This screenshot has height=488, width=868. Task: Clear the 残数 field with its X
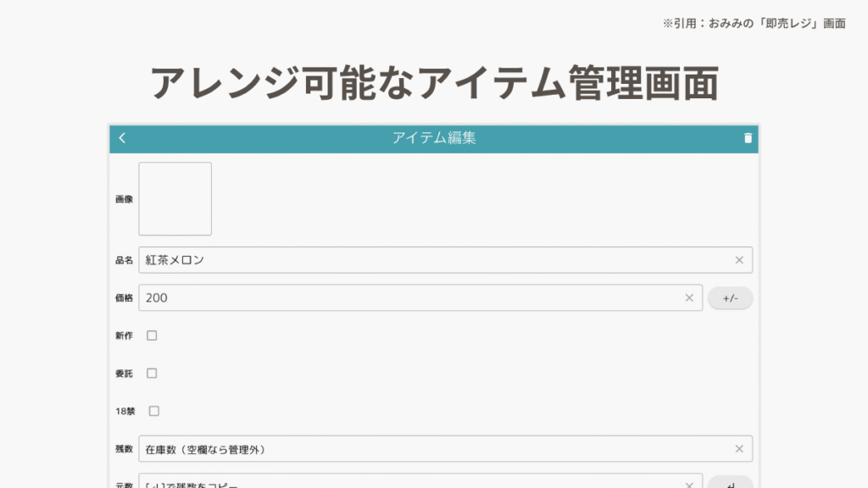[x=739, y=449]
